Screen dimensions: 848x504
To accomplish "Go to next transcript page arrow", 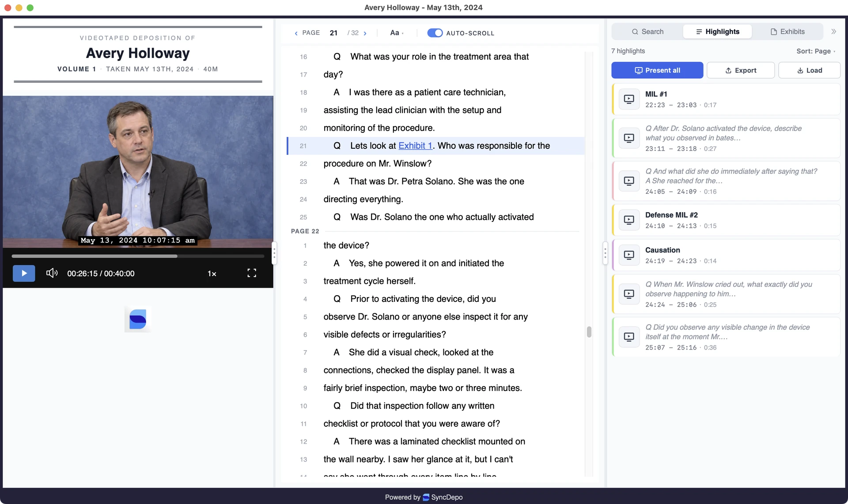I will [x=365, y=33].
